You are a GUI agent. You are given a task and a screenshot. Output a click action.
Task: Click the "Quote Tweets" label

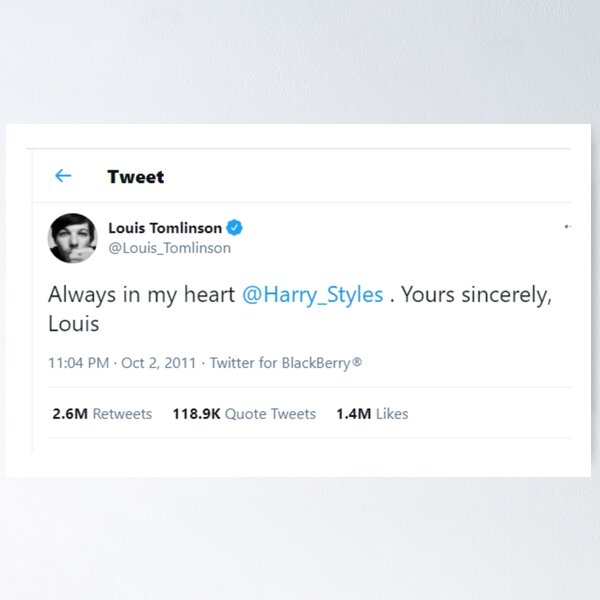pyautogui.click(x=270, y=414)
